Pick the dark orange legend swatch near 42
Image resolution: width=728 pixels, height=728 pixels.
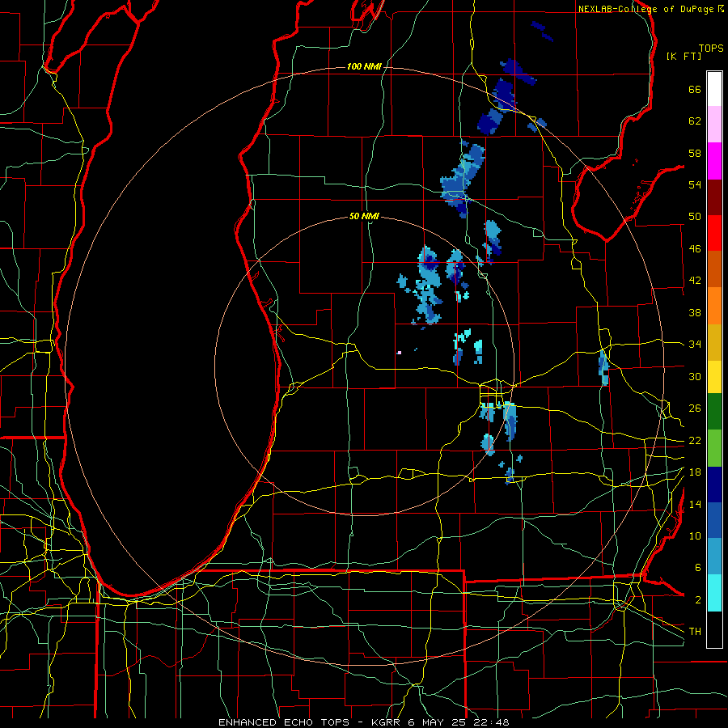714,269
